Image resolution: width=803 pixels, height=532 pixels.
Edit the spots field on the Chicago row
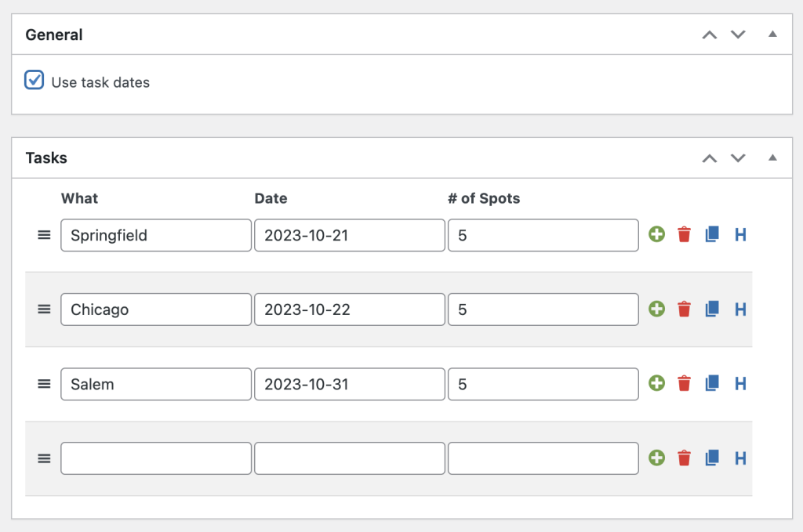[x=543, y=309]
